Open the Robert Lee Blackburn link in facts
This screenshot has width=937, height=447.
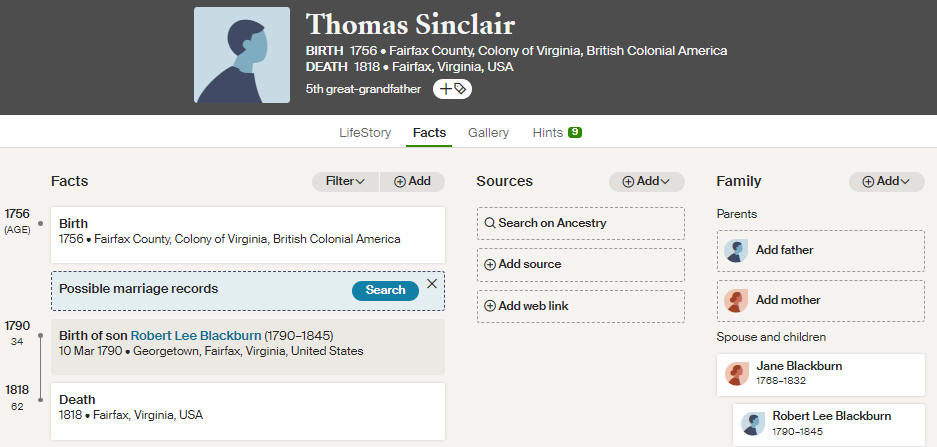[x=196, y=335]
